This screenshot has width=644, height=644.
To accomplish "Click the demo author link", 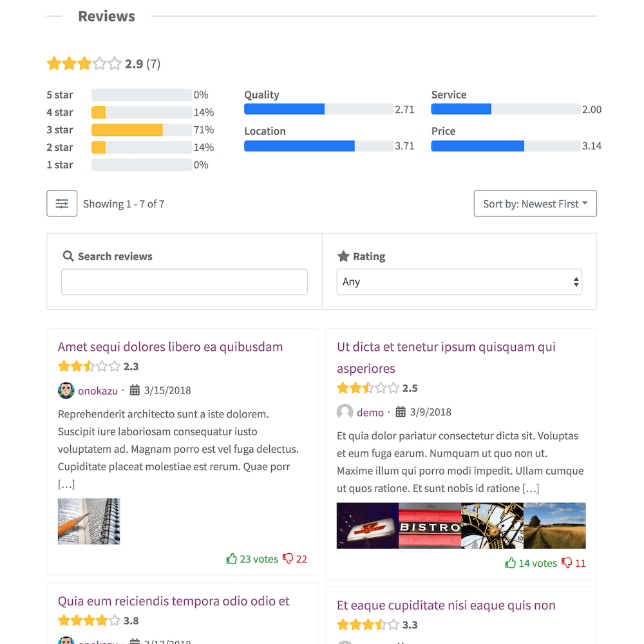I will coord(370,412).
